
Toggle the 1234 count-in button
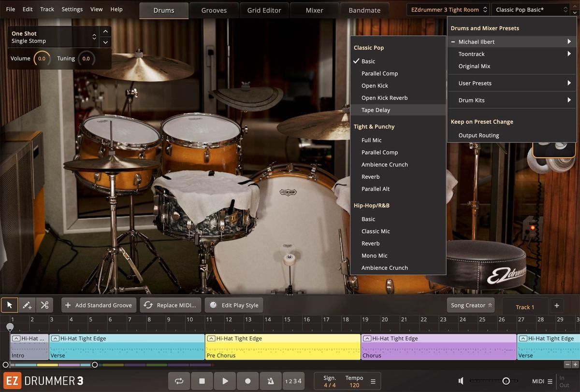click(293, 381)
